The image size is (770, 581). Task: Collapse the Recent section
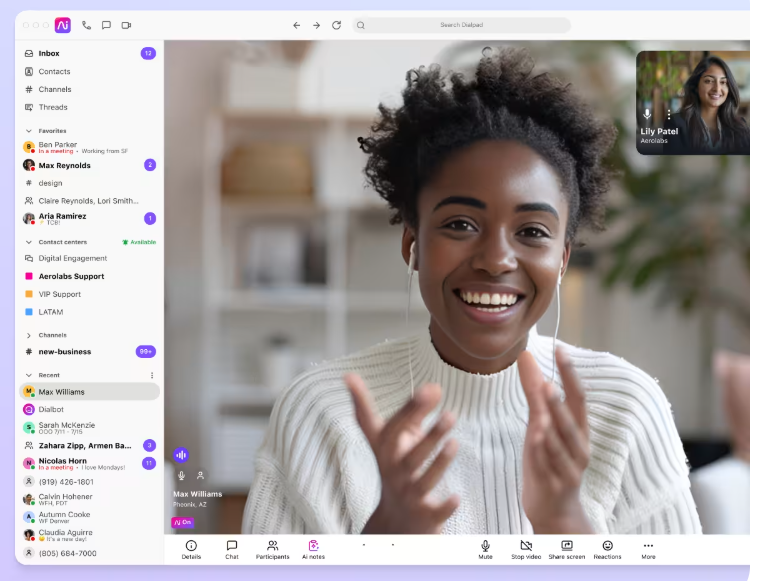tap(28, 375)
